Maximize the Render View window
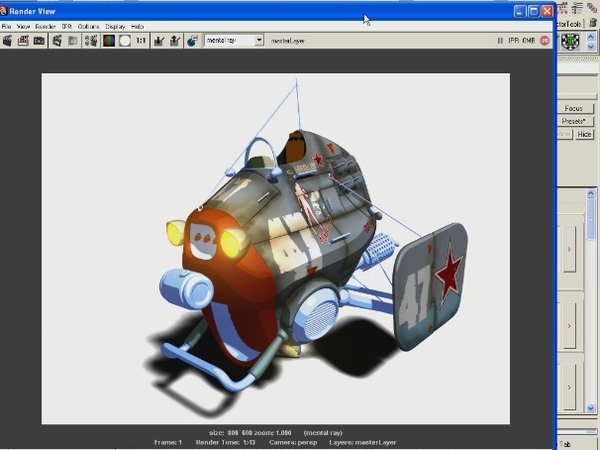 pos(533,11)
